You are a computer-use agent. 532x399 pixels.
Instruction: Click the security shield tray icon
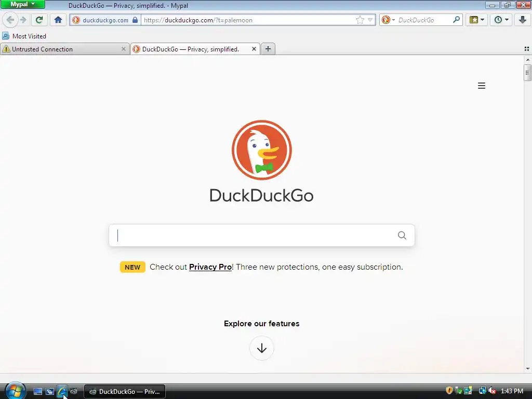449,391
